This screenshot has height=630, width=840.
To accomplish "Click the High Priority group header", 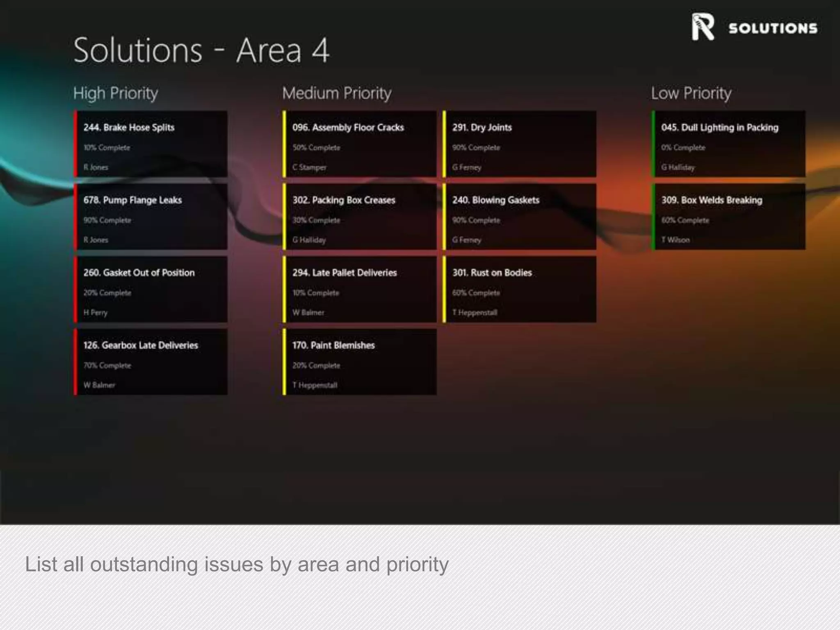I will click(x=116, y=94).
